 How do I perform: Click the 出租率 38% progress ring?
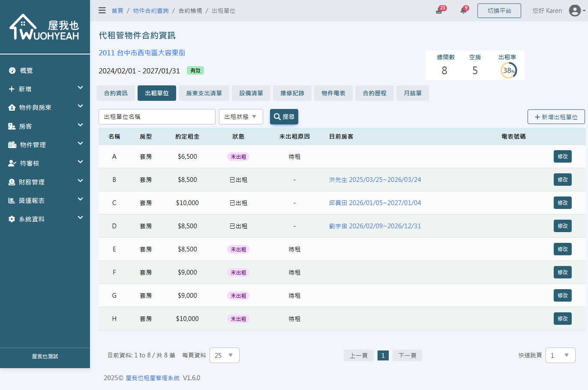[508, 70]
